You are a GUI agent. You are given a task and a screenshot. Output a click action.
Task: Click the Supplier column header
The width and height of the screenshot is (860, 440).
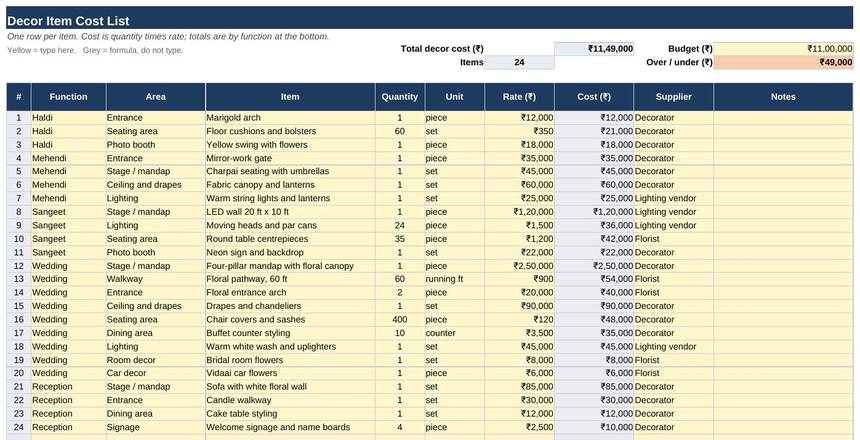[674, 97]
